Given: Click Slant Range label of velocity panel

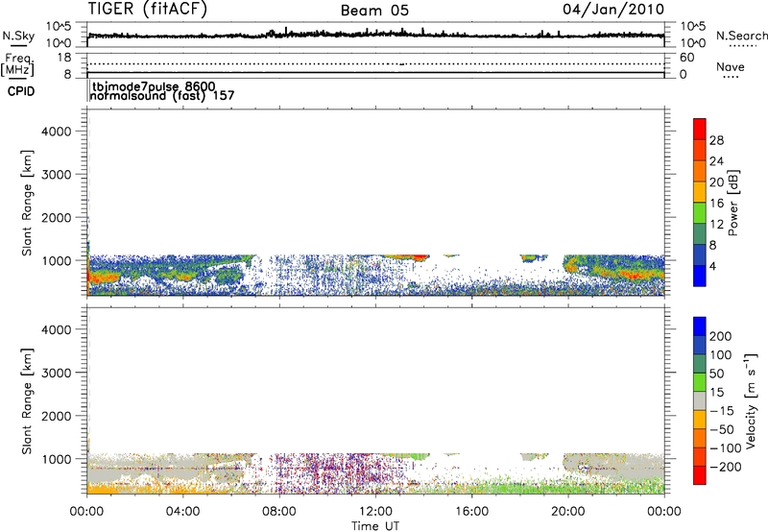Looking at the screenshot, I should pyautogui.click(x=27, y=400).
